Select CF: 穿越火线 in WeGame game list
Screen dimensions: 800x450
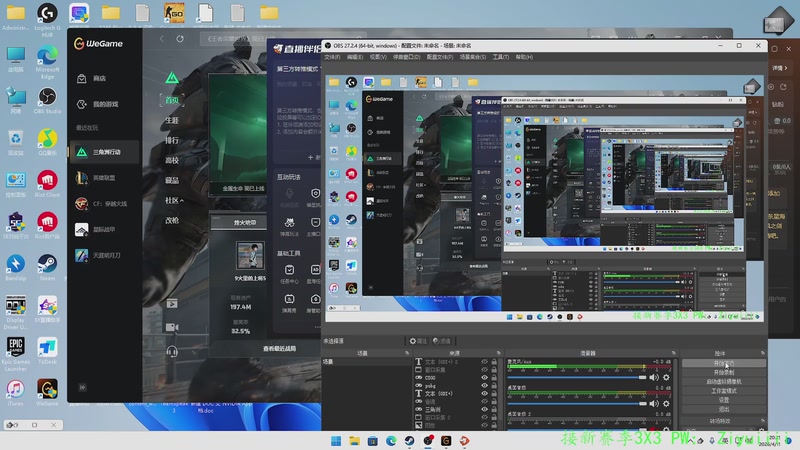tap(104, 204)
